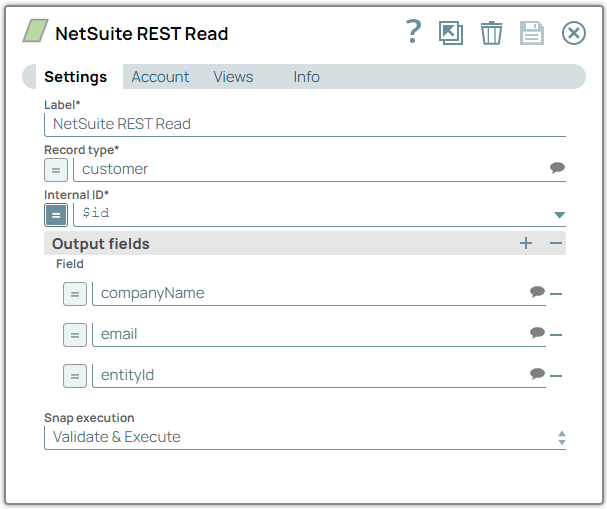Click the save floppy disk icon
Screen dimensions: 607x509
tap(532, 33)
